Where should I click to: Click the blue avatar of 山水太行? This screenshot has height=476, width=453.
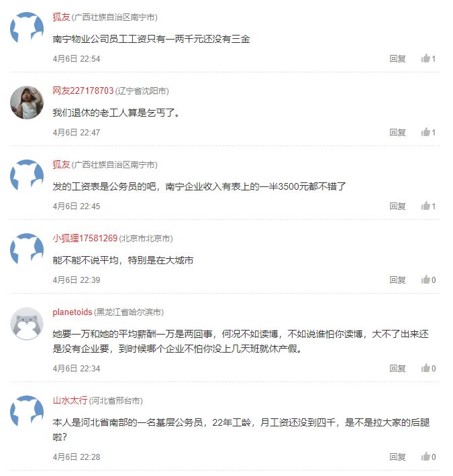click(x=28, y=412)
